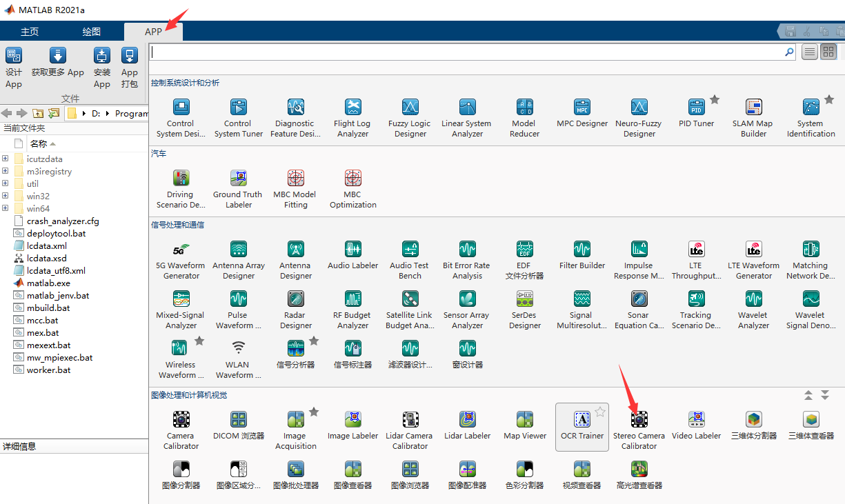Sort files by the 名称 column header
Viewport: 845px width, 504px height.
click(38, 143)
